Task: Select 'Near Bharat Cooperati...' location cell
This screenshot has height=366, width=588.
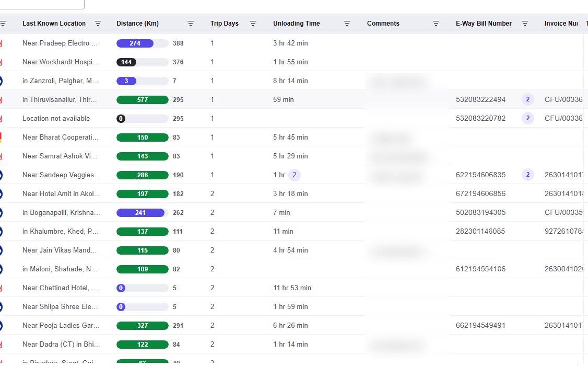Action: pos(61,137)
